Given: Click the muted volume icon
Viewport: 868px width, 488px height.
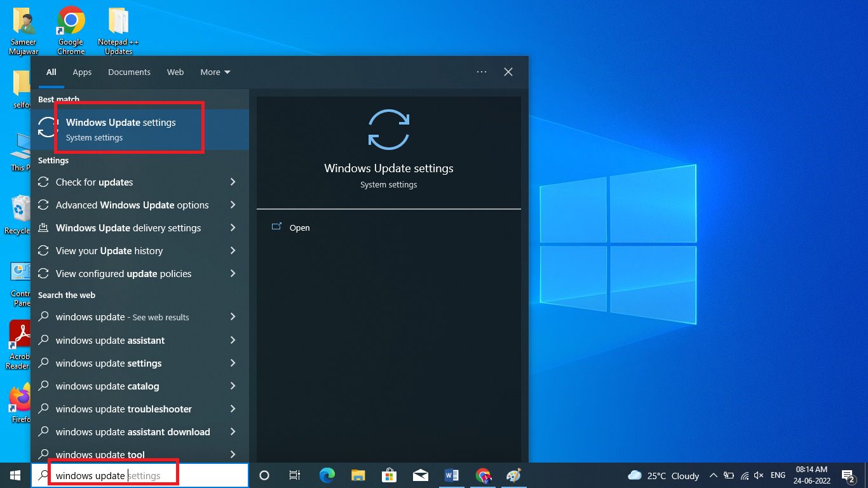Looking at the screenshot, I should pos(759,475).
